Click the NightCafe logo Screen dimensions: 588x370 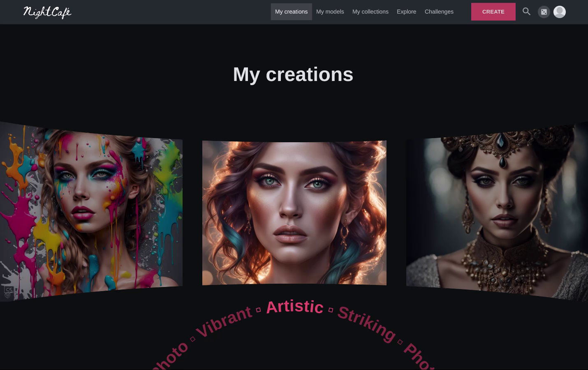coord(47,12)
